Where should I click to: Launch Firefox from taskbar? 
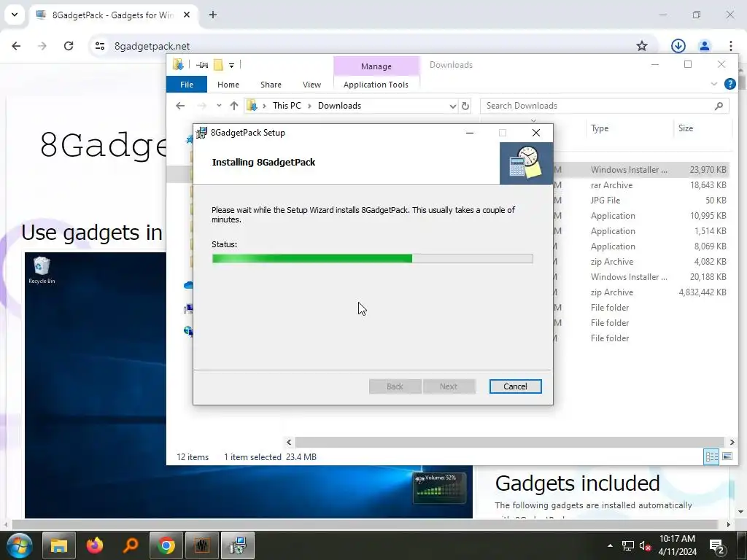tap(94, 545)
